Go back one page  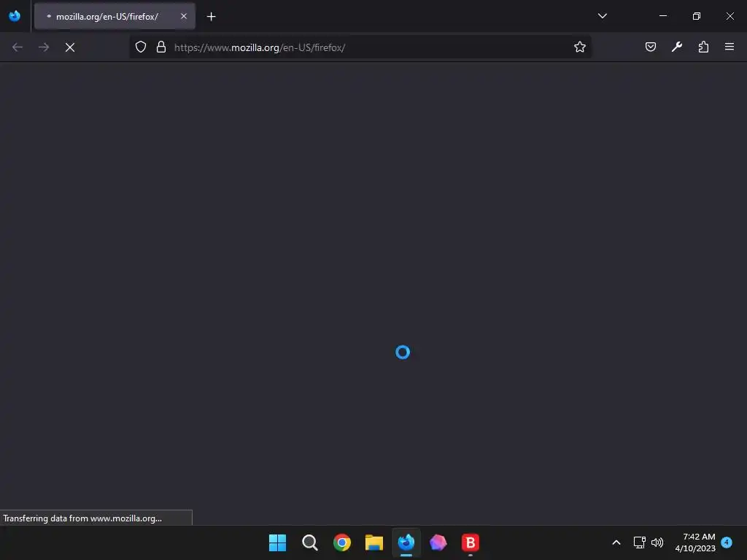(18, 47)
